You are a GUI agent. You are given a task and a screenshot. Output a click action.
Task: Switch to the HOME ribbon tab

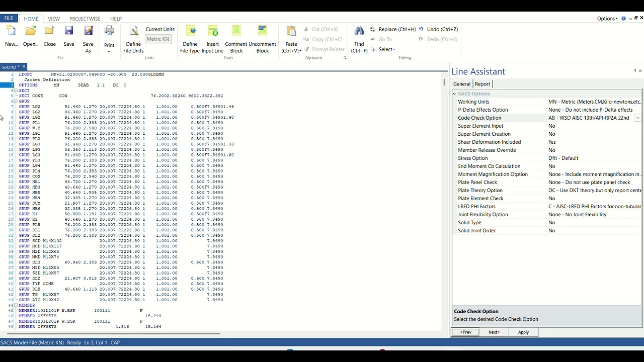coord(31,19)
